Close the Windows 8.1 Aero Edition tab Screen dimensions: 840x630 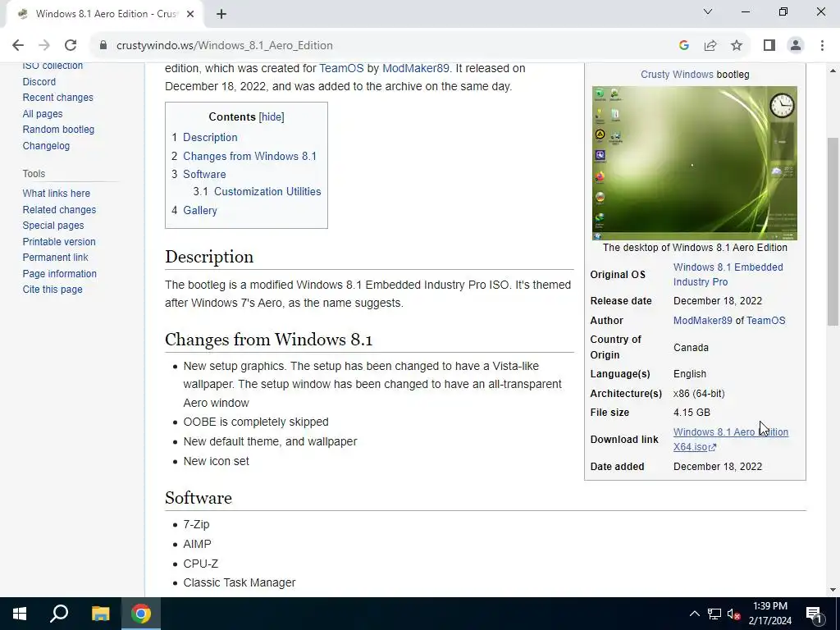tap(190, 14)
